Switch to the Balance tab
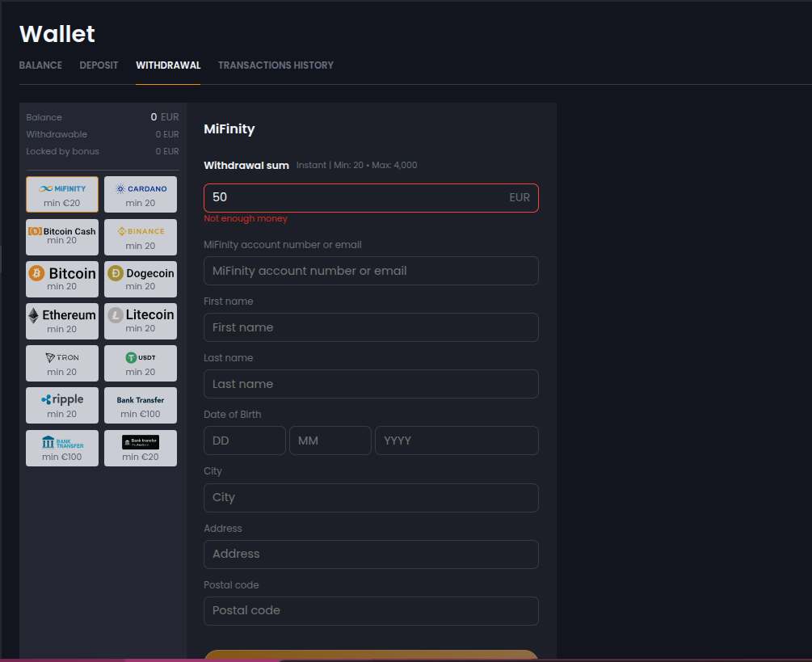This screenshot has height=662, width=812. tap(40, 65)
